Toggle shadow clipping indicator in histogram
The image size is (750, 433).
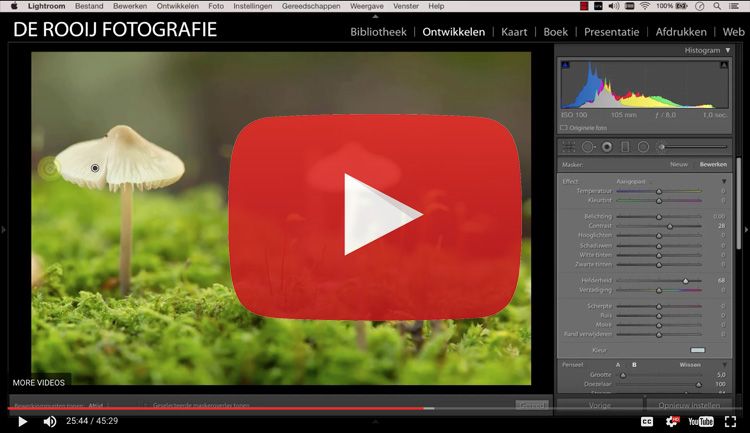click(565, 65)
